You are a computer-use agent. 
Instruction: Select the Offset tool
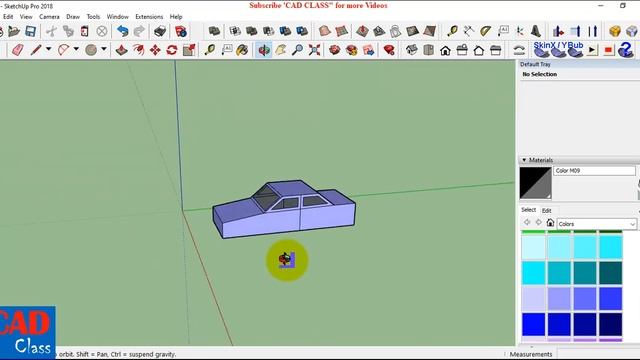[x=138, y=50]
